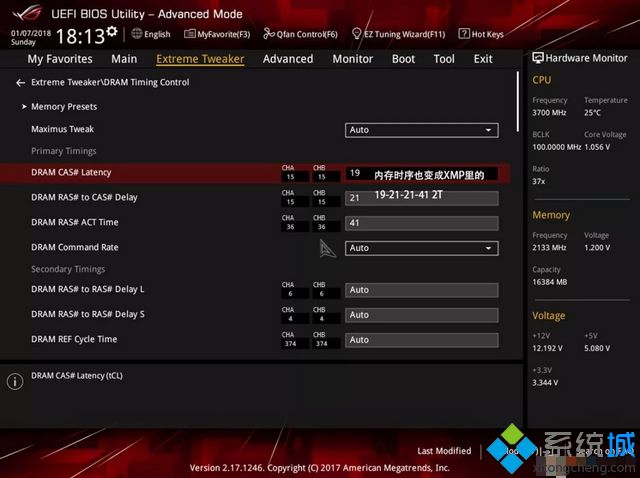The width and height of the screenshot is (640, 478).
Task: Select DRAM RAS# to CAS# Delay label
Action: click(84, 197)
